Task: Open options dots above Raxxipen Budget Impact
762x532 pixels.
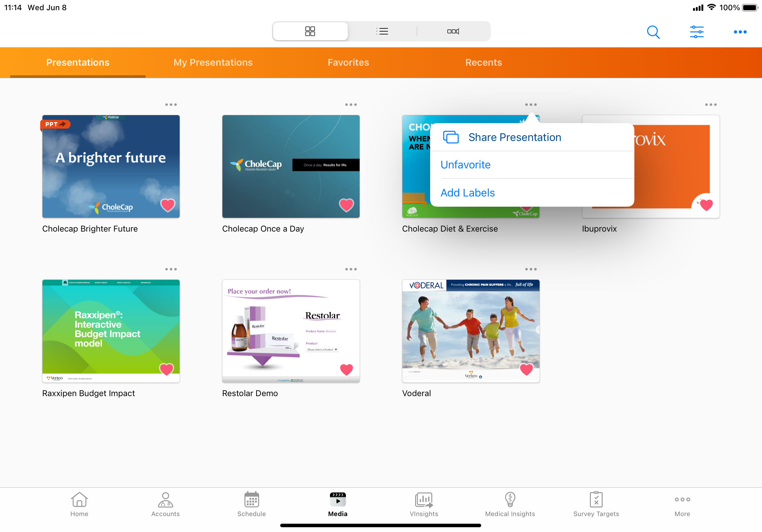Action: pyautogui.click(x=171, y=269)
